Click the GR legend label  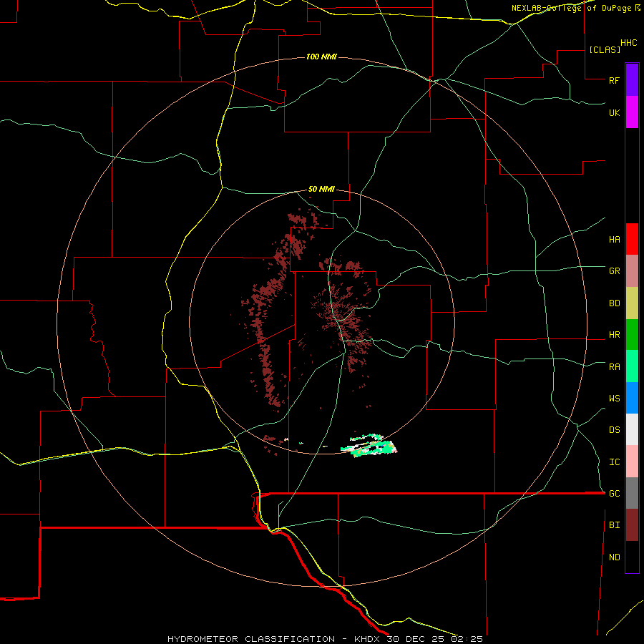615,271
